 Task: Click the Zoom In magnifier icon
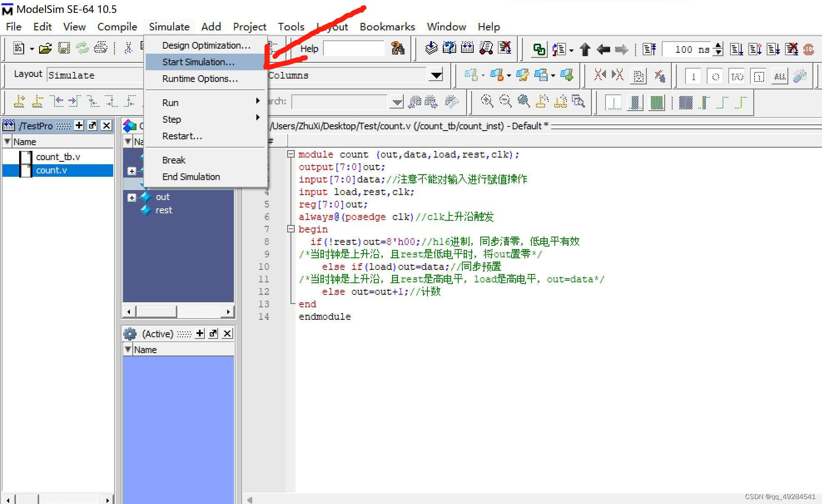(487, 101)
